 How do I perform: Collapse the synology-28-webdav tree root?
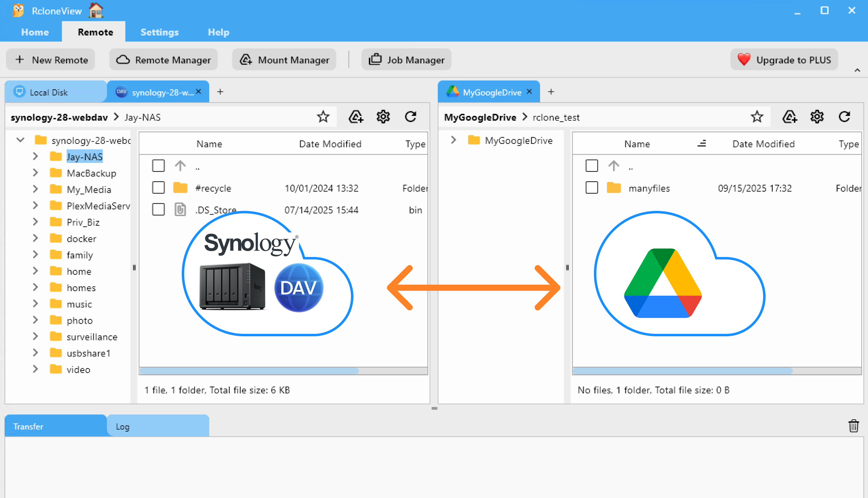pos(20,140)
